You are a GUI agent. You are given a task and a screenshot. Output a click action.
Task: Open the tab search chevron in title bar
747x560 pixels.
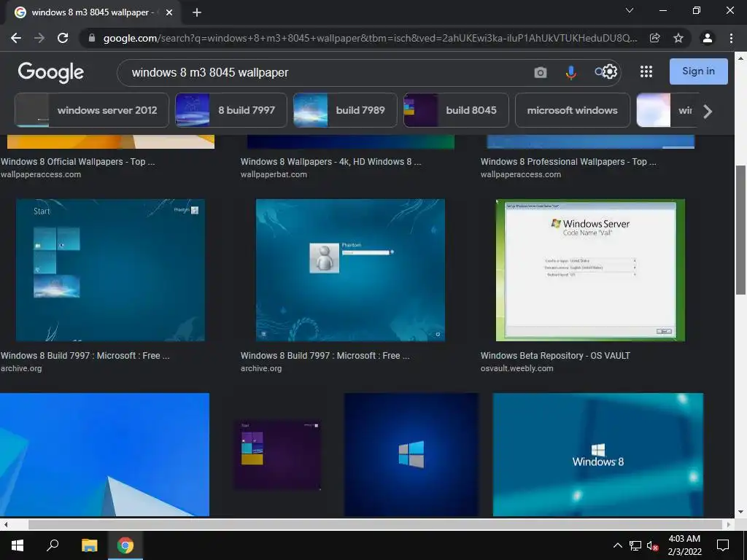tap(630, 10)
